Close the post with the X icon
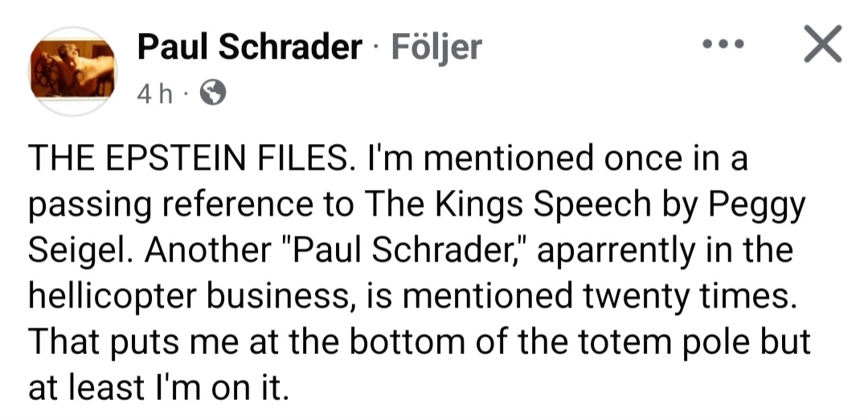This screenshot has height=420, width=868. point(822,44)
